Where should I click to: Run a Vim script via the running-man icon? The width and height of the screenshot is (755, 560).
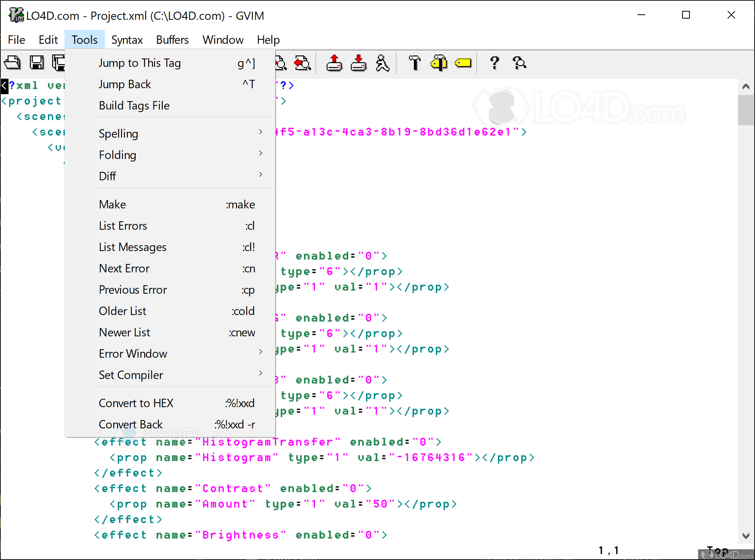click(383, 62)
